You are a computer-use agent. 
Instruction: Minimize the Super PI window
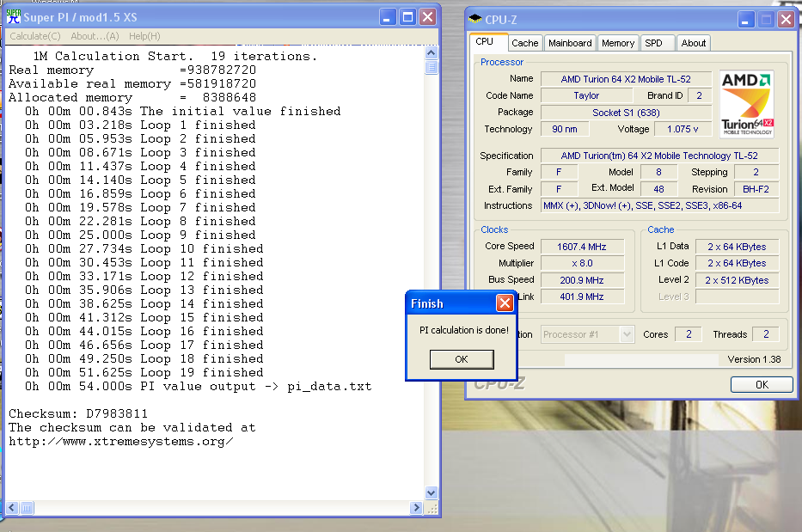(x=388, y=17)
